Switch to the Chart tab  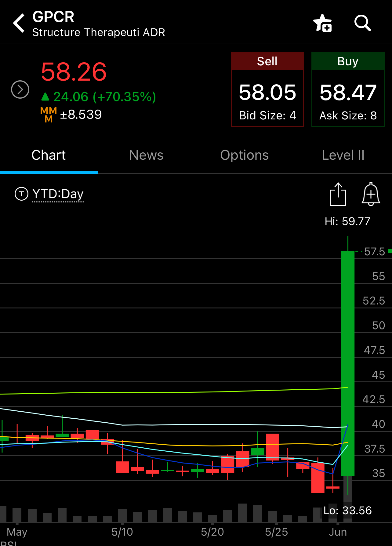pos(49,155)
